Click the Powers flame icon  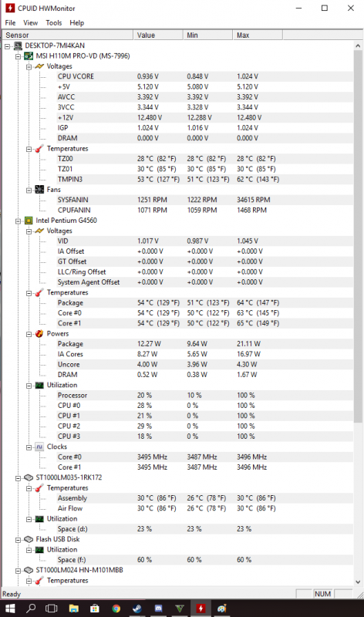(x=39, y=334)
